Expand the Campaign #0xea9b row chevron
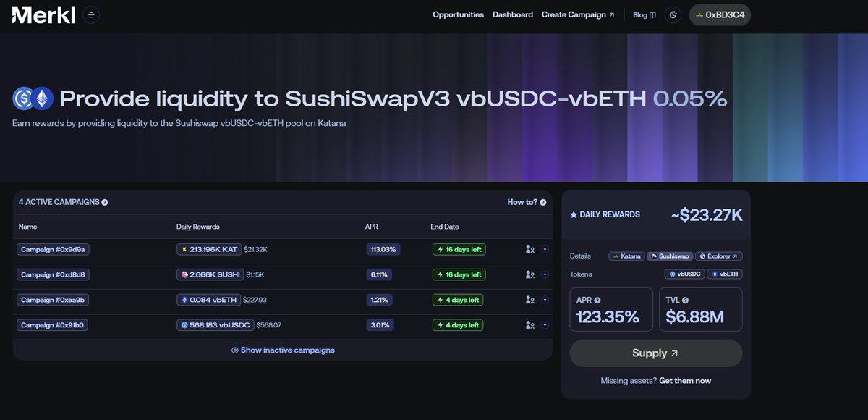This screenshot has height=420, width=868. pos(545,300)
